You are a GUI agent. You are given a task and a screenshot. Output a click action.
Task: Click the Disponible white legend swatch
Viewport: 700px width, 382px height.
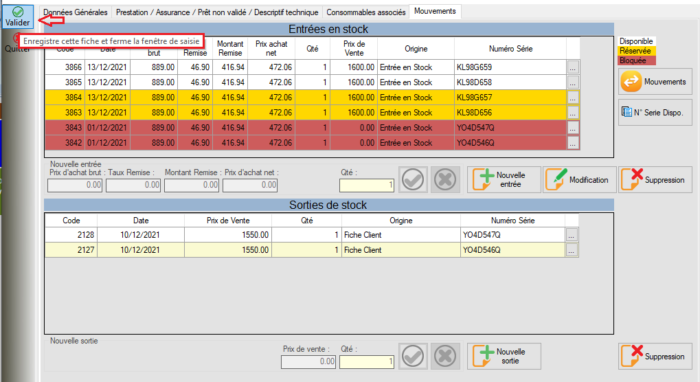(637, 41)
